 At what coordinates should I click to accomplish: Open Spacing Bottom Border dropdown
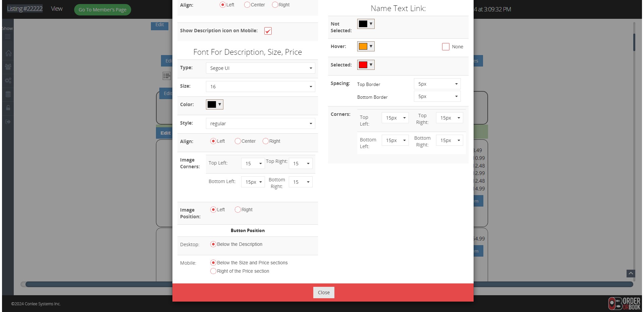coord(437,96)
